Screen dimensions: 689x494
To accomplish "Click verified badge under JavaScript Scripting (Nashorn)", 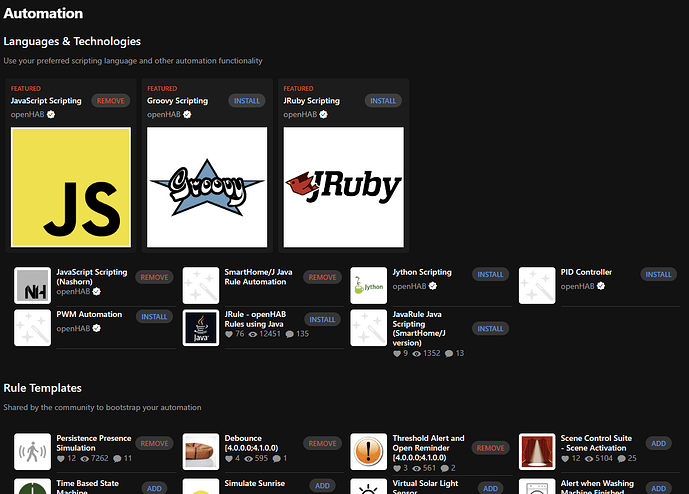I will coord(97,291).
